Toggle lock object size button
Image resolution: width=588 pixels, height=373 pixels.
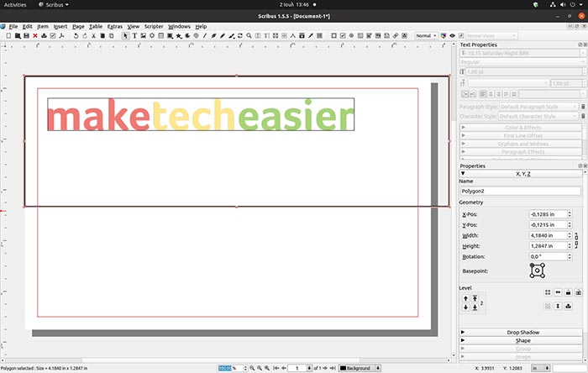point(578,292)
